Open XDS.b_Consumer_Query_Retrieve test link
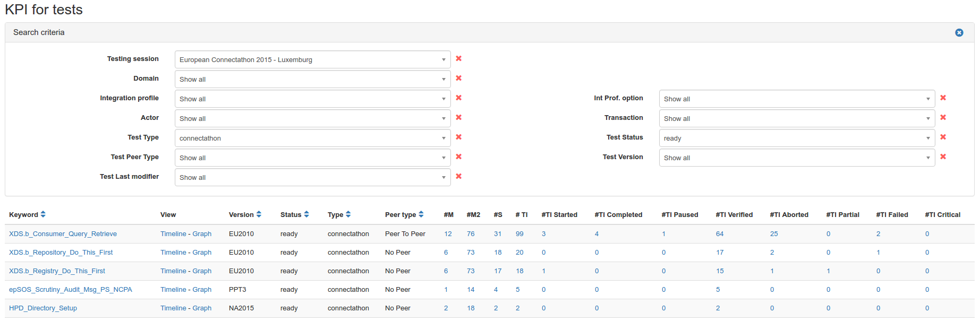Viewport: 980px width, 321px height. 63,234
